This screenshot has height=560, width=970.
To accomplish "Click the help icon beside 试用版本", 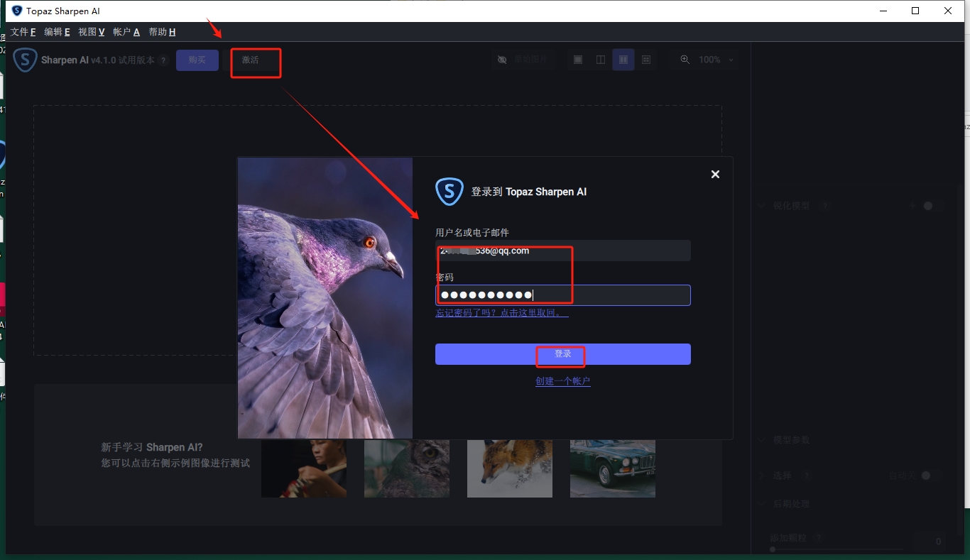I will point(163,60).
